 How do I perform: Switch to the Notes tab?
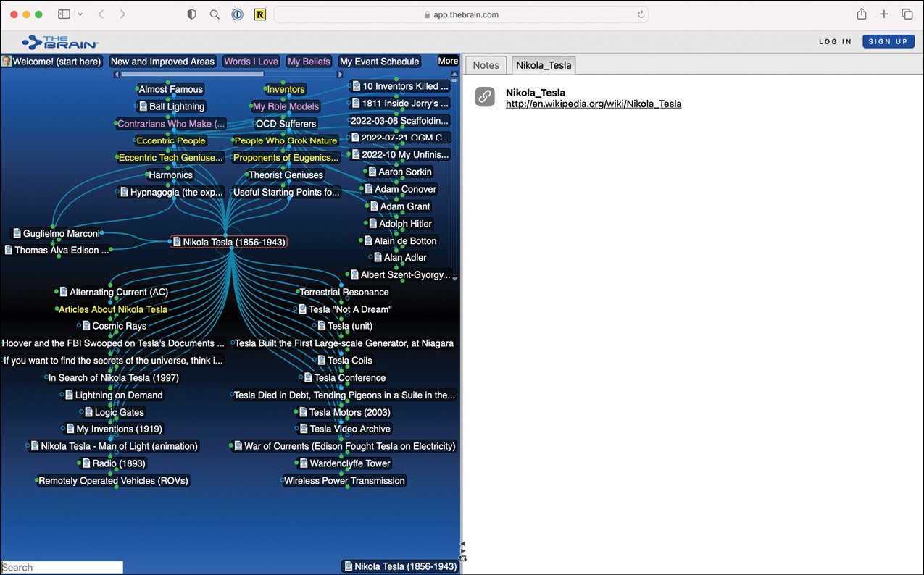click(485, 64)
